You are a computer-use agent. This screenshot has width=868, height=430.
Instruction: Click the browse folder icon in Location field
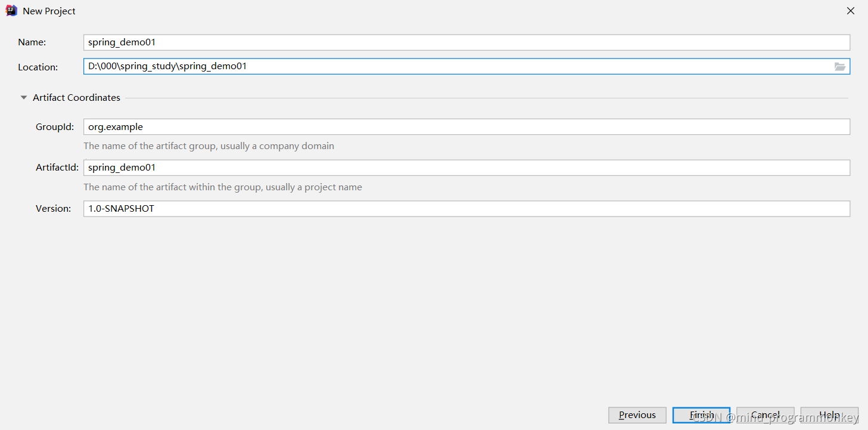point(840,67)
